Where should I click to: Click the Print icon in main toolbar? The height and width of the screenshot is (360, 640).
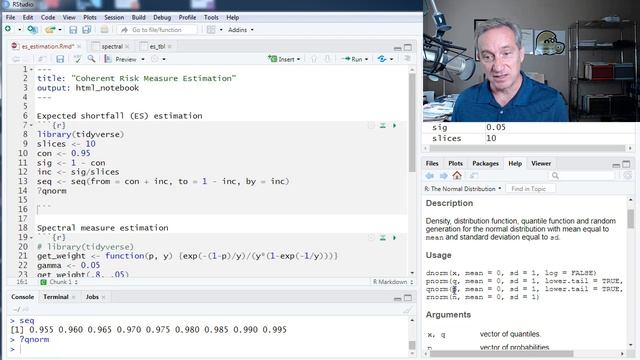pyautogui.click(x=104, y=30)
